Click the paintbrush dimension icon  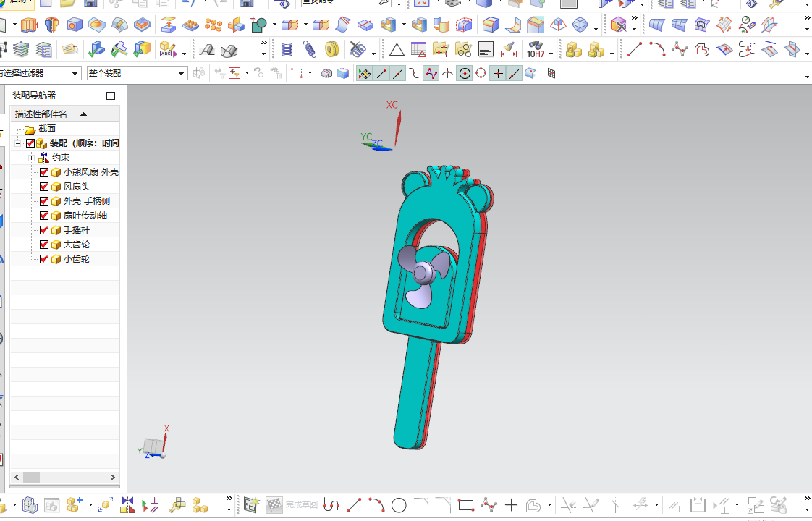pyautogui.click(x=509, y=50)
